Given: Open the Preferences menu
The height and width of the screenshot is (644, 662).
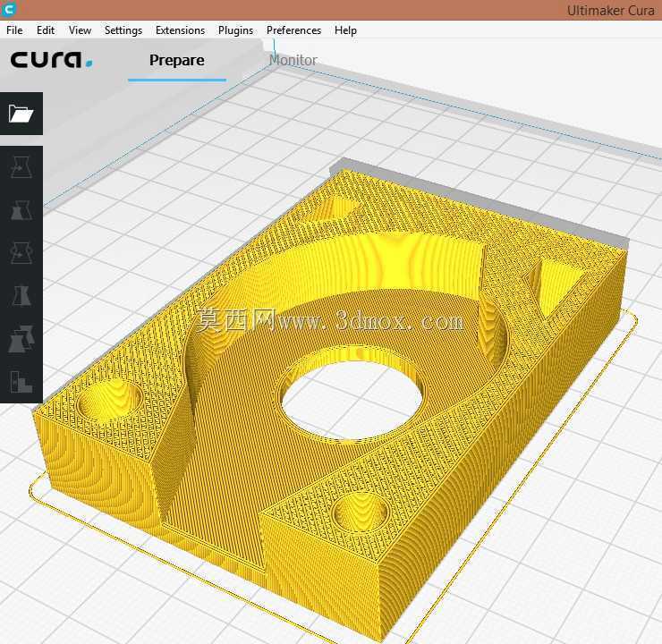Looking at the screenshot, I should pos(293,30).
